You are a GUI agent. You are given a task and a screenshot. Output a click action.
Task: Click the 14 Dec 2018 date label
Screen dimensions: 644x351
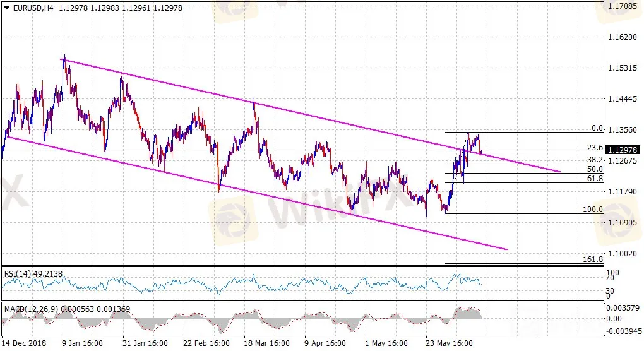point(24,343)
